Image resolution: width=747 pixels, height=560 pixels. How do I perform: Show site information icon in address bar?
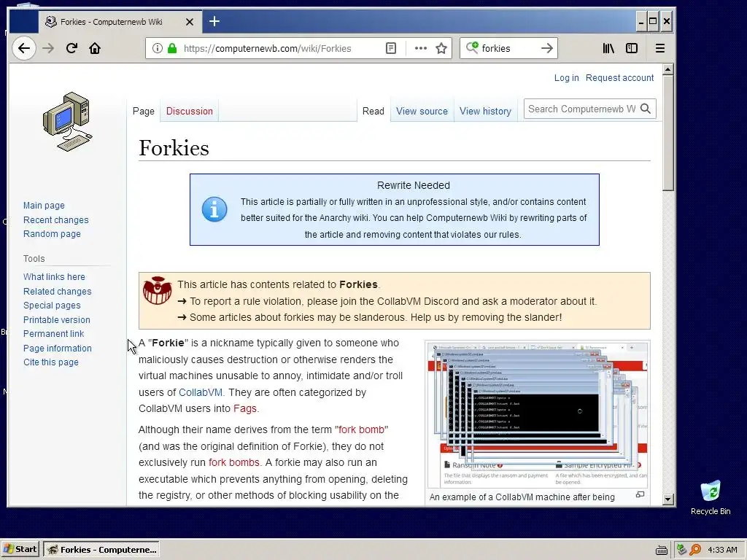[158, 48]
